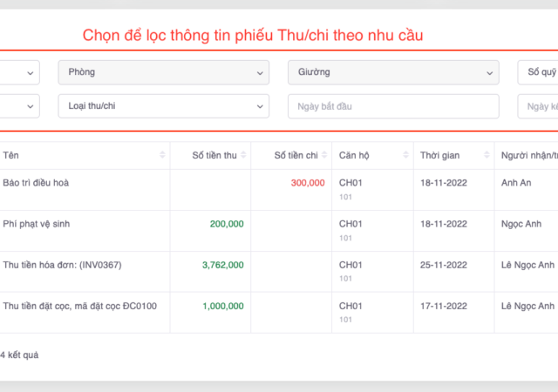
Task: Click the end date field right of Ngày bắt đầu
Action: [x=537, y=106]
